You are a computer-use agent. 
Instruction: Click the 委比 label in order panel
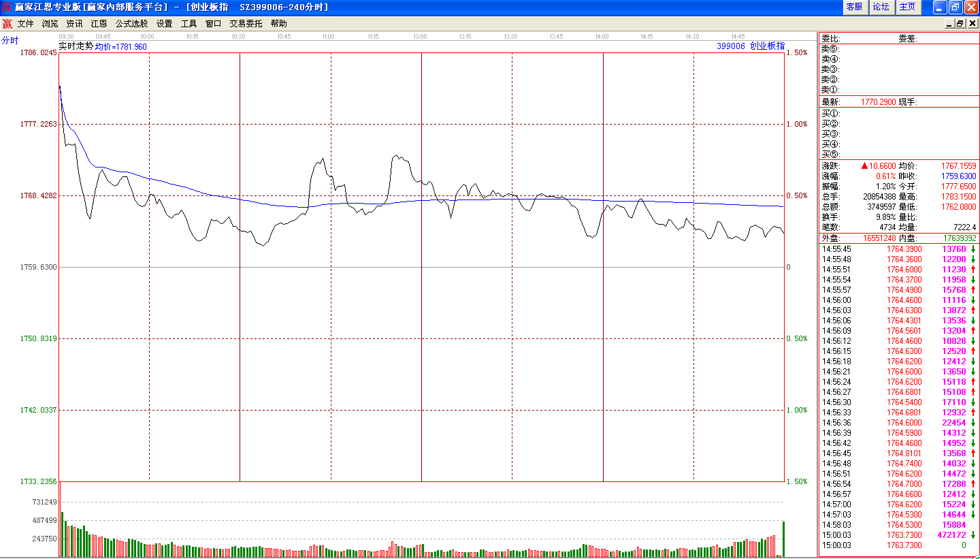[830, 39]
